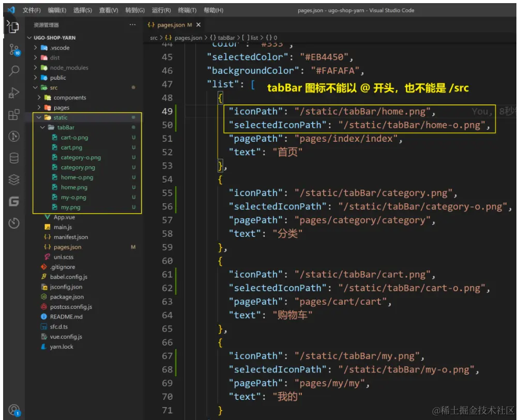The image size is (519, 420).
Task: Open the Search view
Action: click(x=14, y=70)
